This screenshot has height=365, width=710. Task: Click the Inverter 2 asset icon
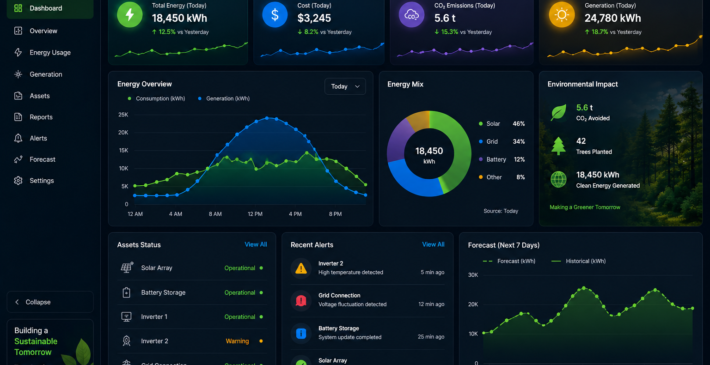(127, 341)
